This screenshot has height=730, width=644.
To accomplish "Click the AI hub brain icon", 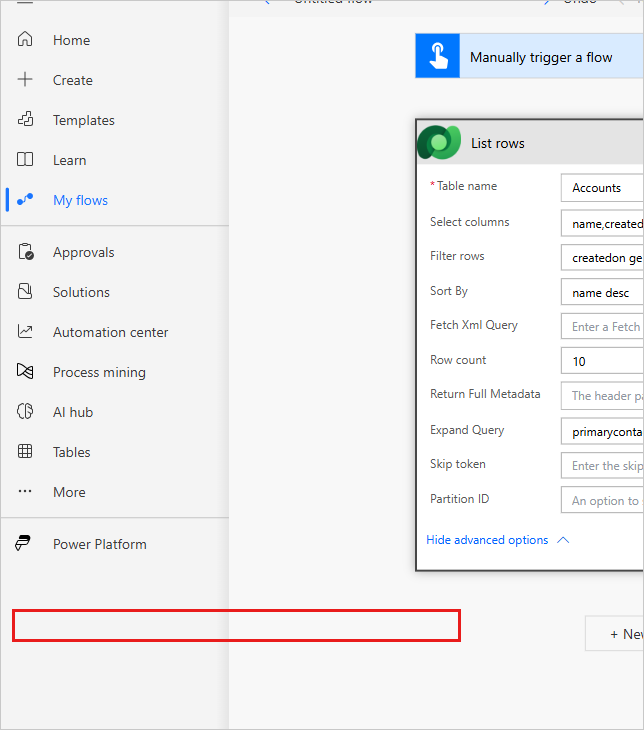I will pos(25,412).
